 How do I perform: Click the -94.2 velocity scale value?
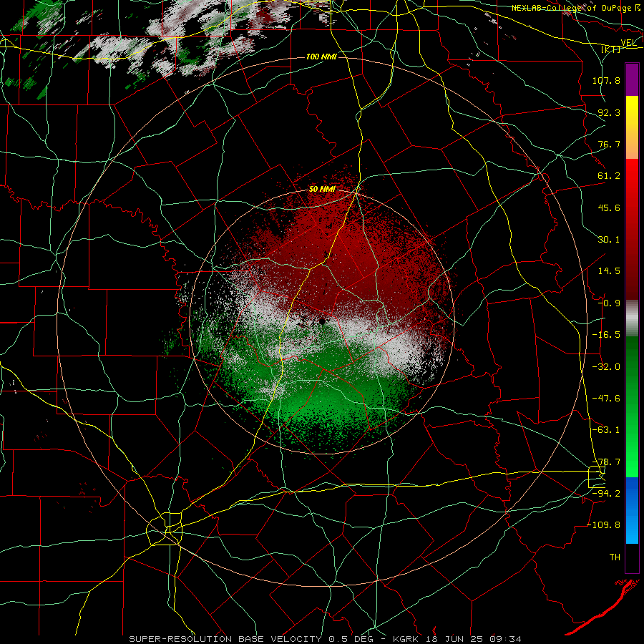[606, 494]
